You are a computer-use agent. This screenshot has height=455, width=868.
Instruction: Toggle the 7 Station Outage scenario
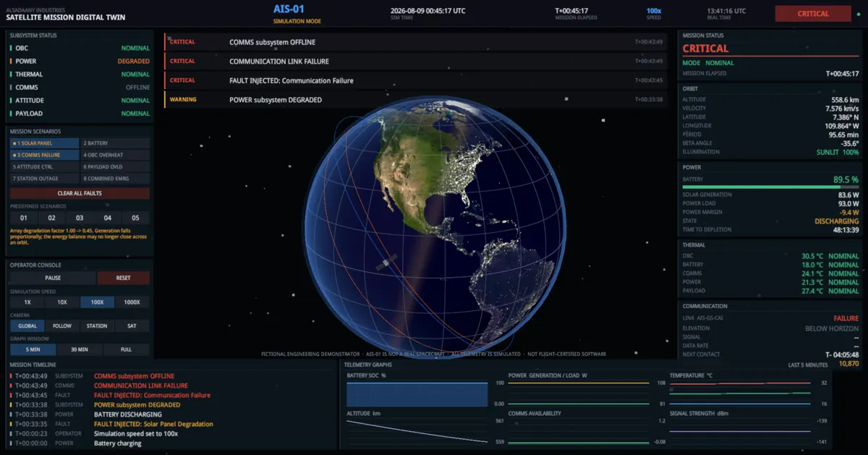(44, 179)
